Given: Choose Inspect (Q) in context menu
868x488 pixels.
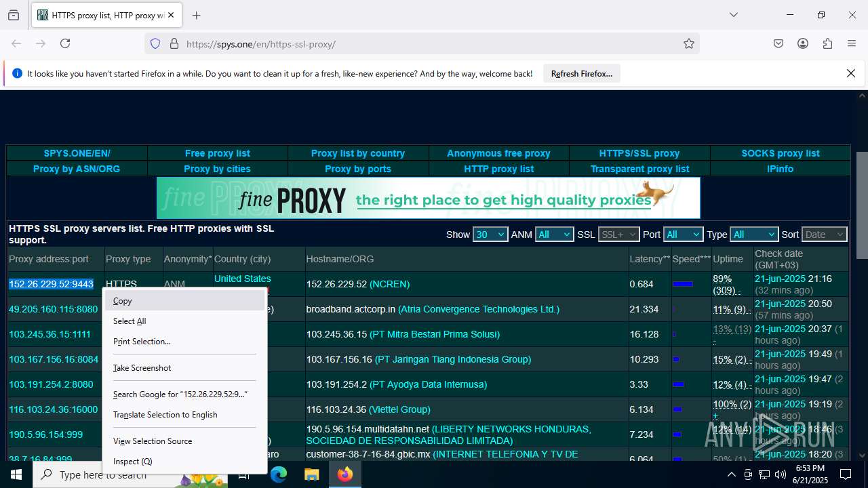Looking at the screenshot, I should pos(184,462).
